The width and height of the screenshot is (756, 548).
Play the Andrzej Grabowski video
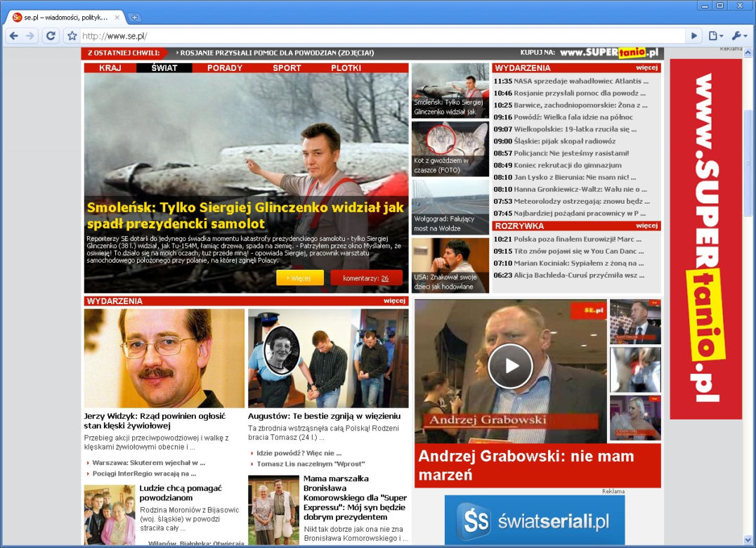[x=511, y=366]
